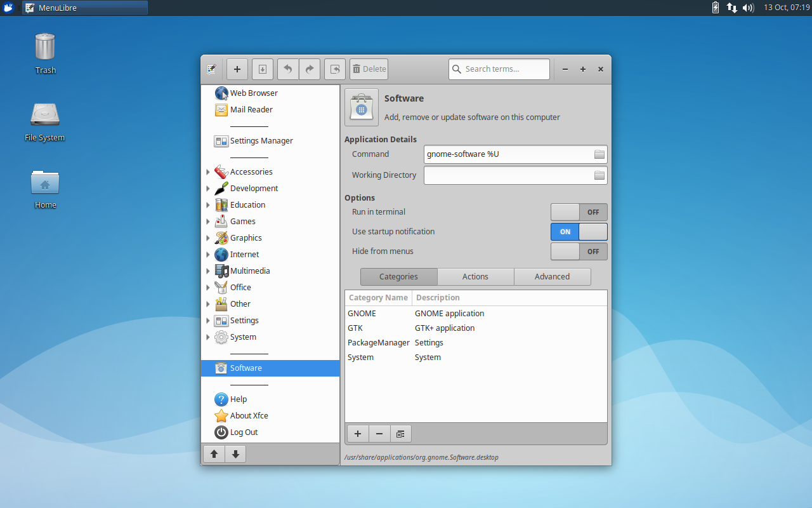Expand the Multimedia category
The image size is (812, 508).
[208, 271]
